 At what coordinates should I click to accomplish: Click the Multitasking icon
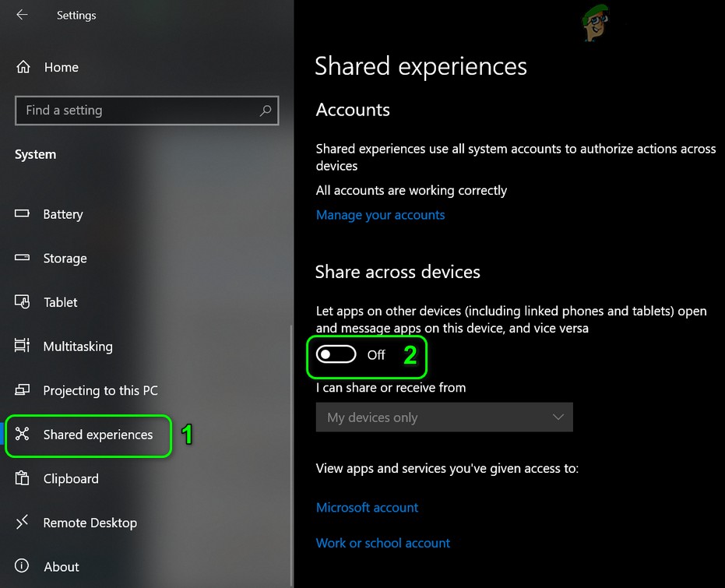point(23,346)
